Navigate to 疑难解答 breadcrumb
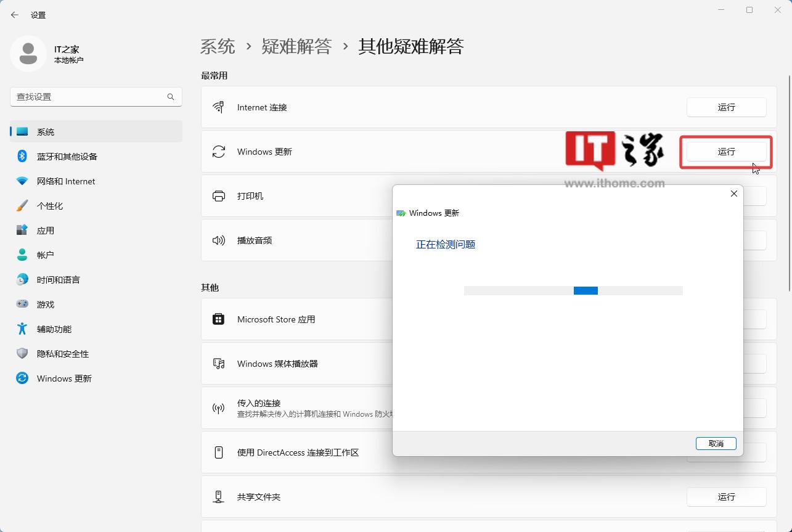The height and width of the screenshot is (532, 792). (296, 46)
